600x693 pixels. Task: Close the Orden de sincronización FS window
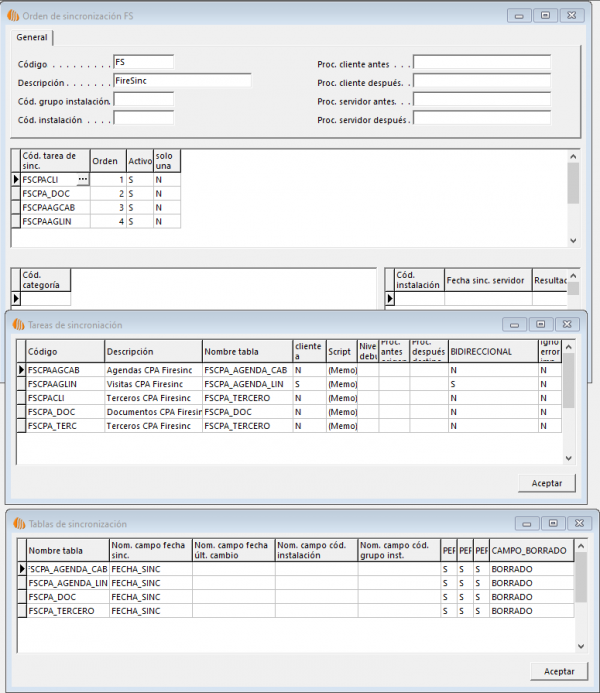pos(572,15)
